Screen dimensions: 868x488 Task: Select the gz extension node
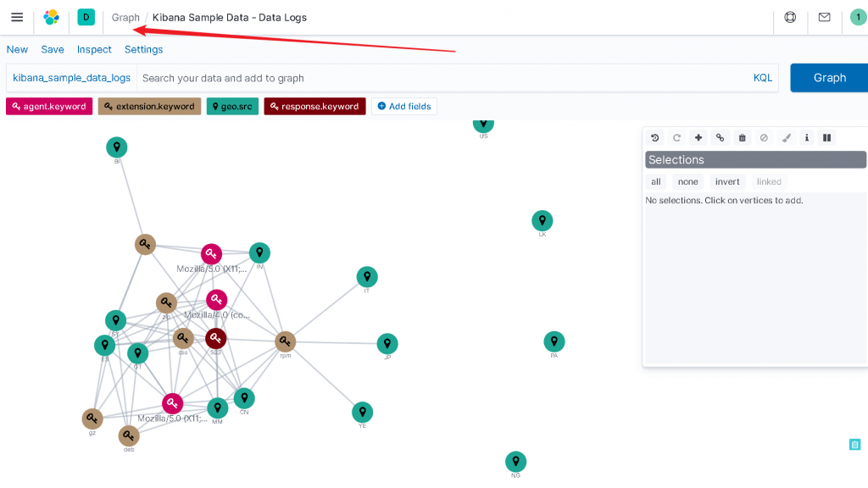click(x=92, y=419)
